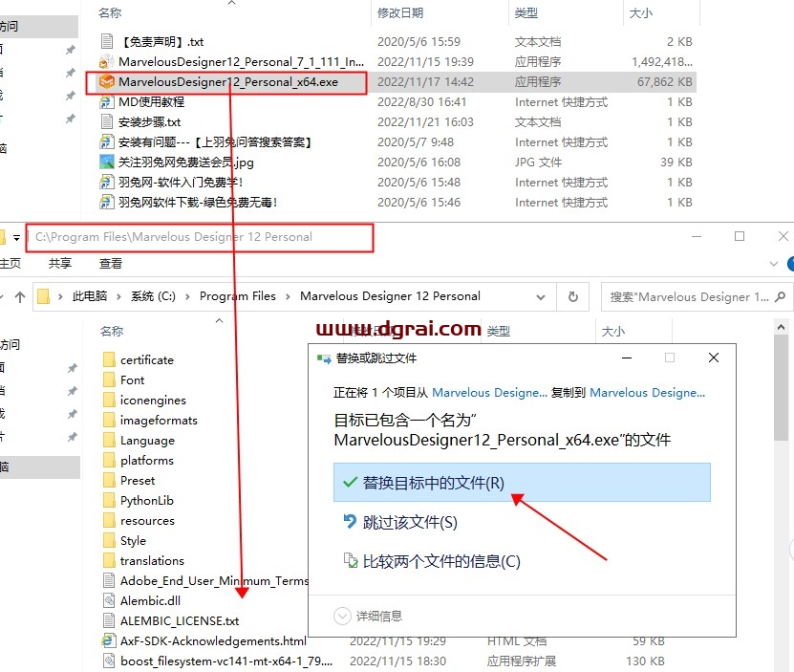Expand the chevron after 系统 (C:) breadcrumb

[187, 297]
